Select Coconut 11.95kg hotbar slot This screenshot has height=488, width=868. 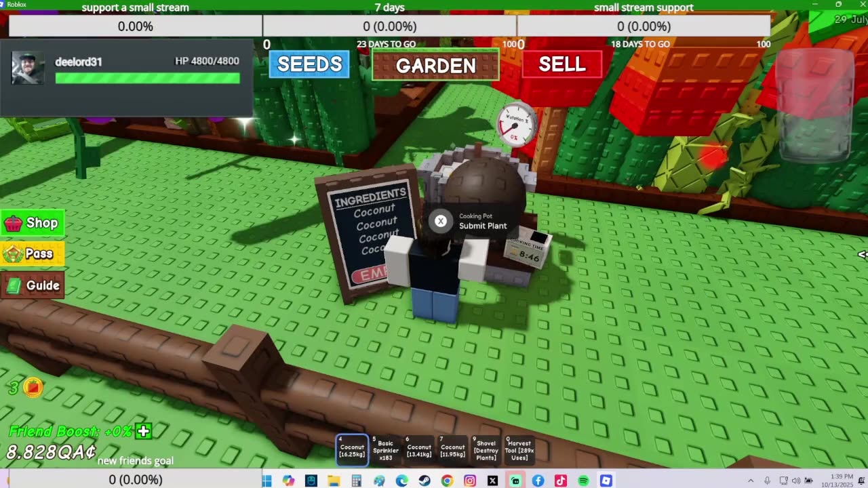[x=452, y=450]
